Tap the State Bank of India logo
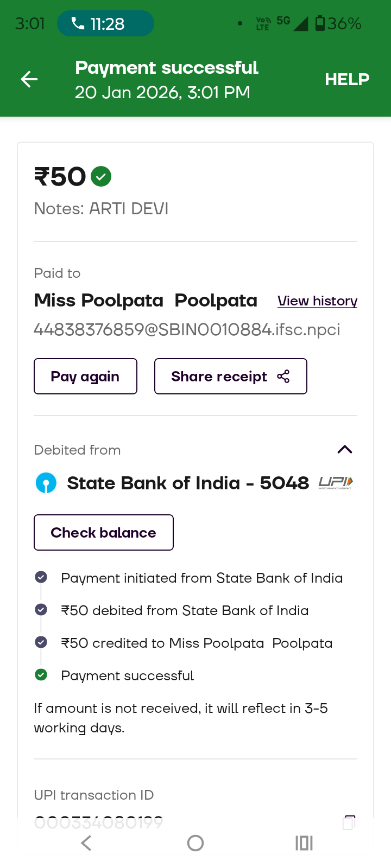The width and height of the screenshot is (391, 868). coord(46,483)
